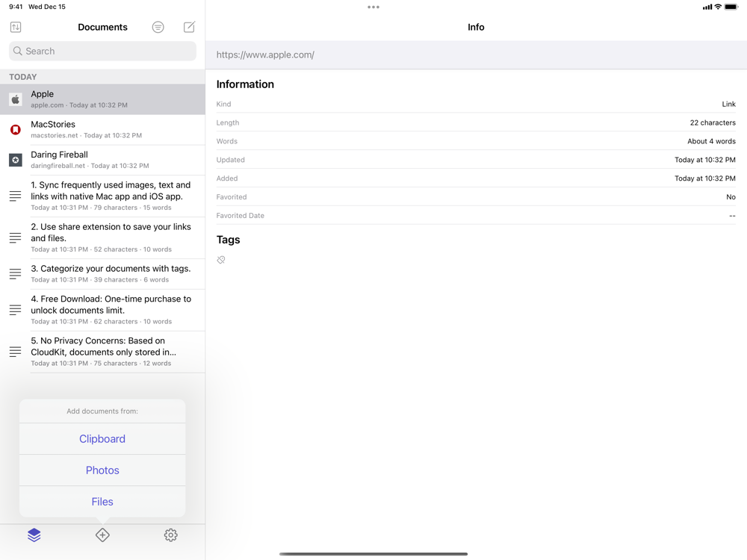Open note '4. Free Download: One-time purchase'
The height and width of the screenshot is (560, 747).
102,310
